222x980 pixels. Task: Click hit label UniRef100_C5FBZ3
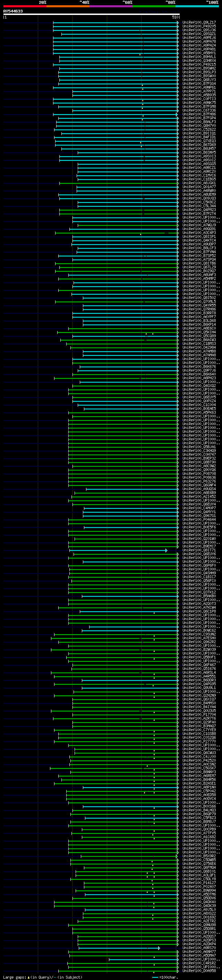pos(199,818)
